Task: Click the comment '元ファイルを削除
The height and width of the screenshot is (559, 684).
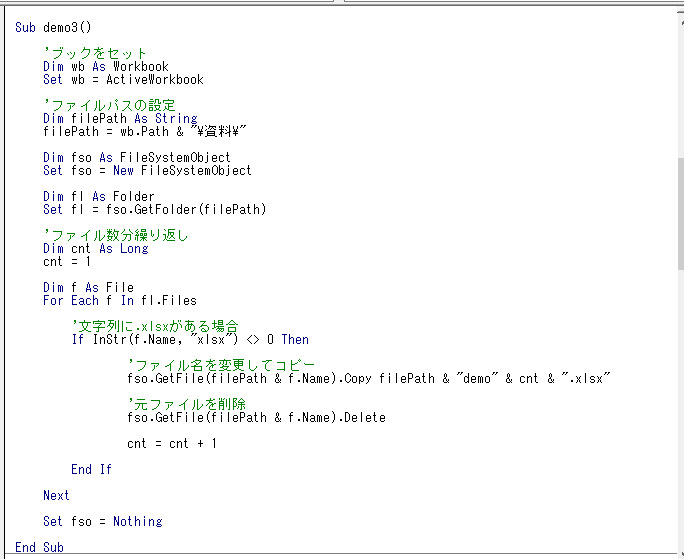Action: click(x=187, y=404)
